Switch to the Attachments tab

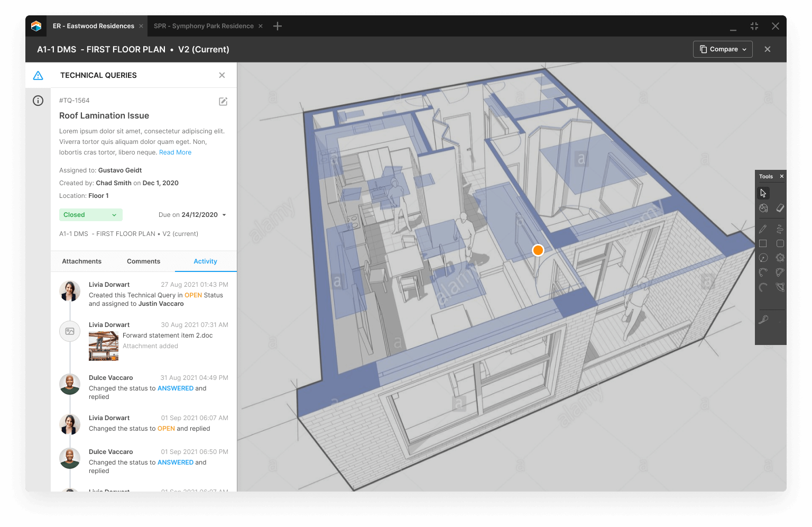(x=81, y=261)
